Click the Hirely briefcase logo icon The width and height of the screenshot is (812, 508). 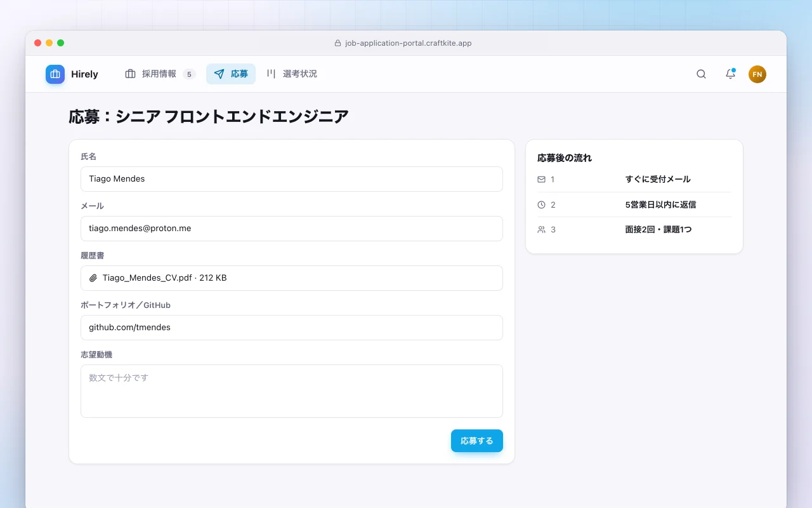pyautogui.click(x=55, y=74)
